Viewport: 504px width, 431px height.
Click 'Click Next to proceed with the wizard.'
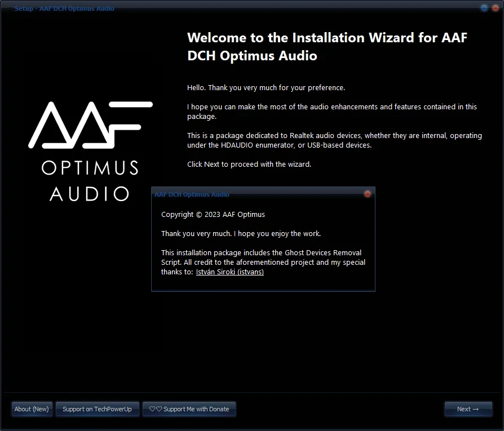click(x=249, y=164)
